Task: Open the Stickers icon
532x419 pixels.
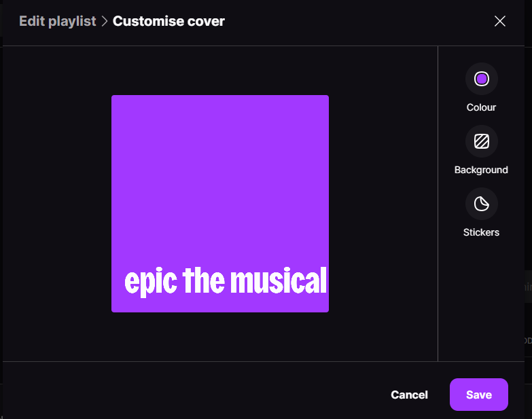Action: click(482, 204)
